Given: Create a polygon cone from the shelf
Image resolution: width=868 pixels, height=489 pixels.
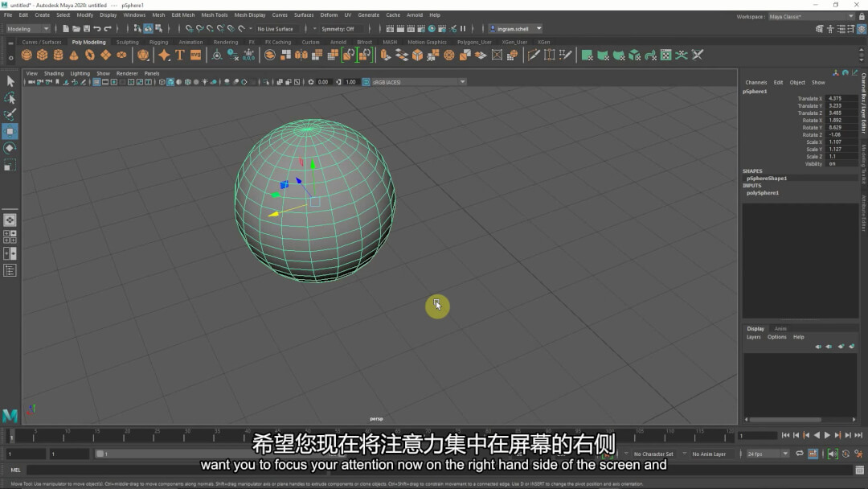Looking at the screenshot, I should [74, 55].
